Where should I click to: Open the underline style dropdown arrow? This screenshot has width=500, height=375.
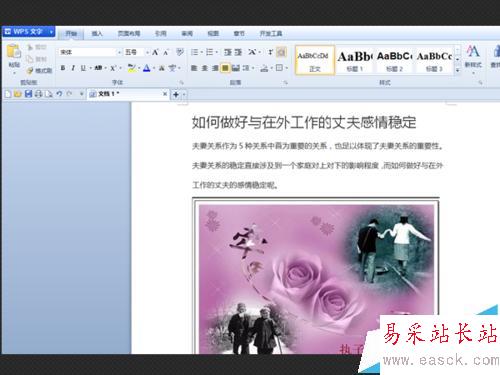pos(90,68)
